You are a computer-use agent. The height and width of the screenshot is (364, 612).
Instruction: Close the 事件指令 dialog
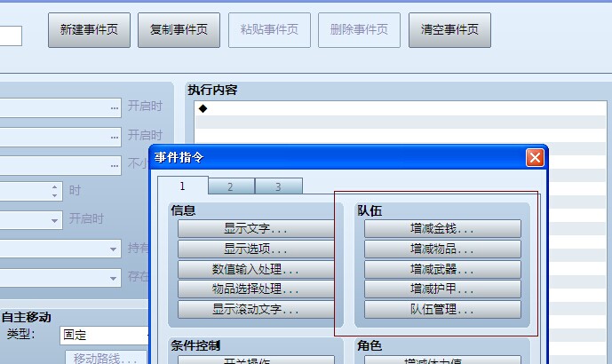pyautogui.click(x=535, y=158)
